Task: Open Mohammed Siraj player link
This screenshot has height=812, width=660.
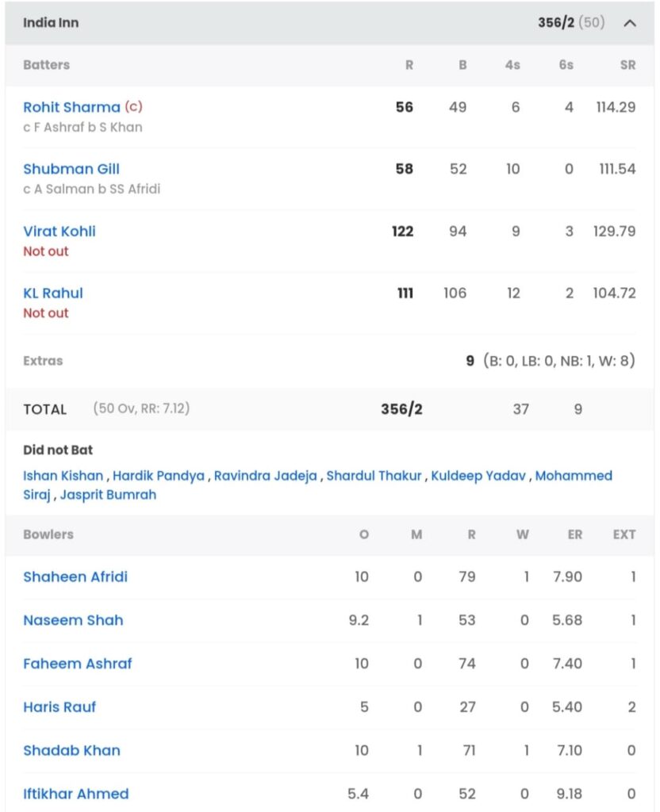Action: pyautogui.click(x=574, y=476)
